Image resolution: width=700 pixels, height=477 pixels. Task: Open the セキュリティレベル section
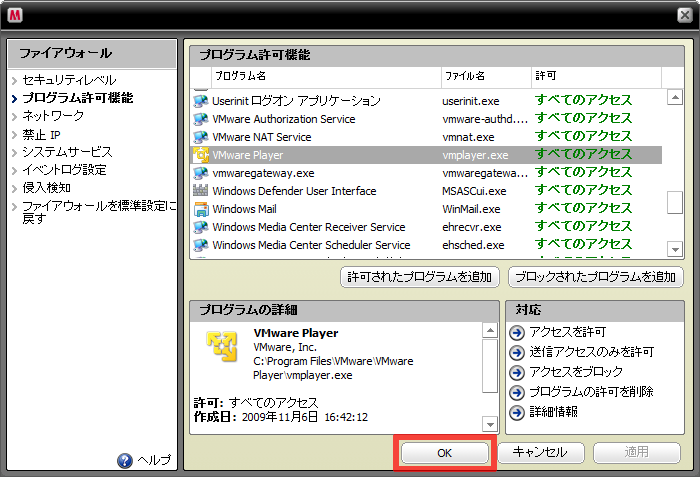[x=69, y=80]
